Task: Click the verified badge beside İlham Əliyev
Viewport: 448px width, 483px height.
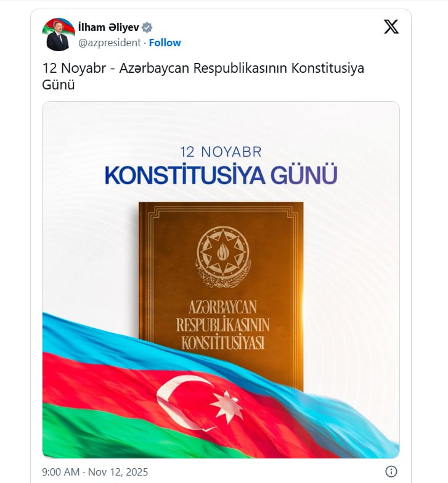Action: pyautogui.click(x=147, y=27)
